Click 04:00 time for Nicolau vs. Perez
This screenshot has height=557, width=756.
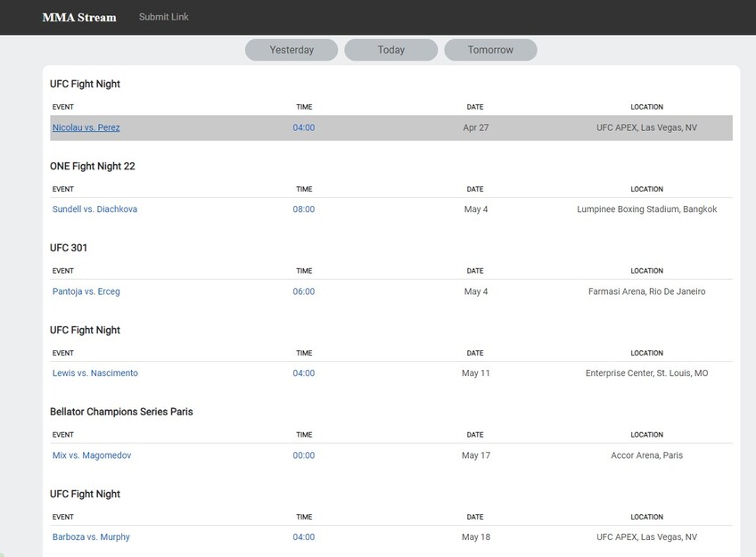(304, 127)
